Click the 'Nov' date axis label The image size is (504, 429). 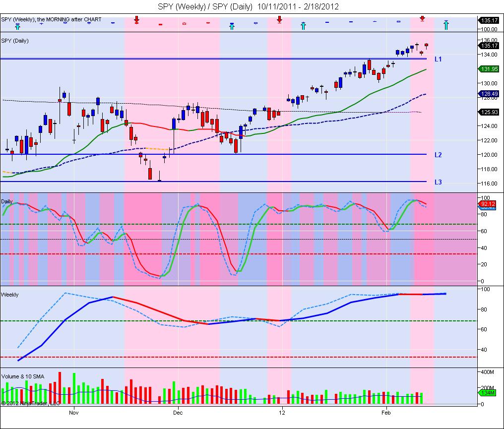[x=73, y=413]
